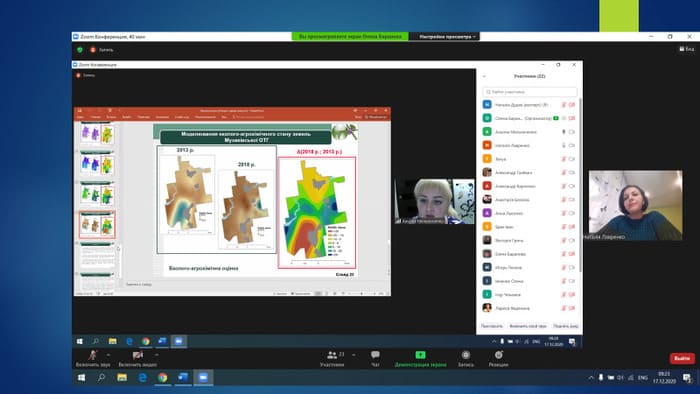This screenshot has width=700, height=394.
Task: Open the Chat panel in Zoom toolbar
Action: 375,358
